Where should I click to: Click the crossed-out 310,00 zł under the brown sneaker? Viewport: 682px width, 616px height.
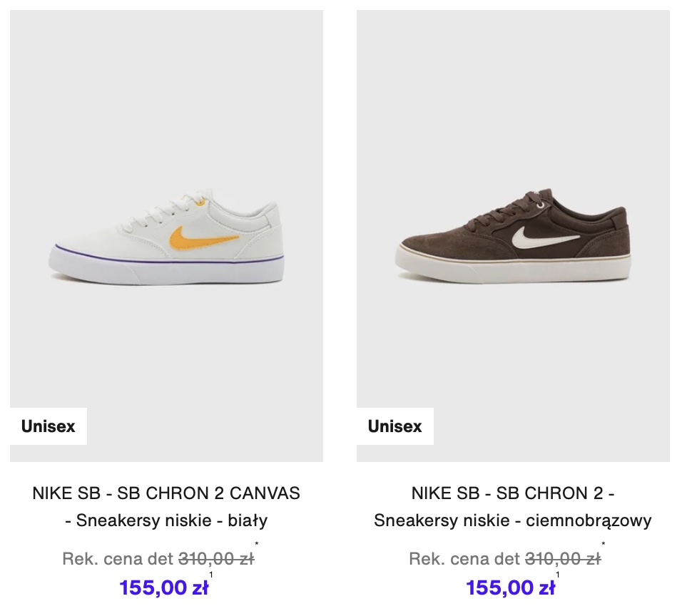(x=563, y=559)
